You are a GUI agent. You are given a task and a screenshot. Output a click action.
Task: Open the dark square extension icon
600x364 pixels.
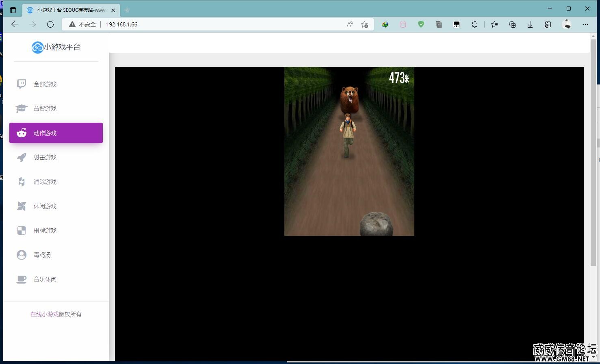457,24
